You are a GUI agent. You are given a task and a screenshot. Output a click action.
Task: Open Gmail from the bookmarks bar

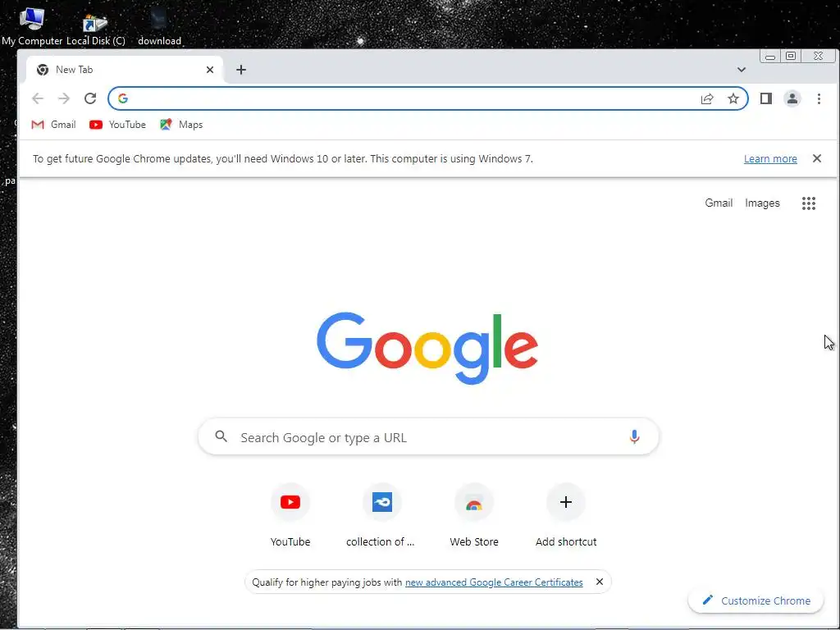click(x=53, y=125)
